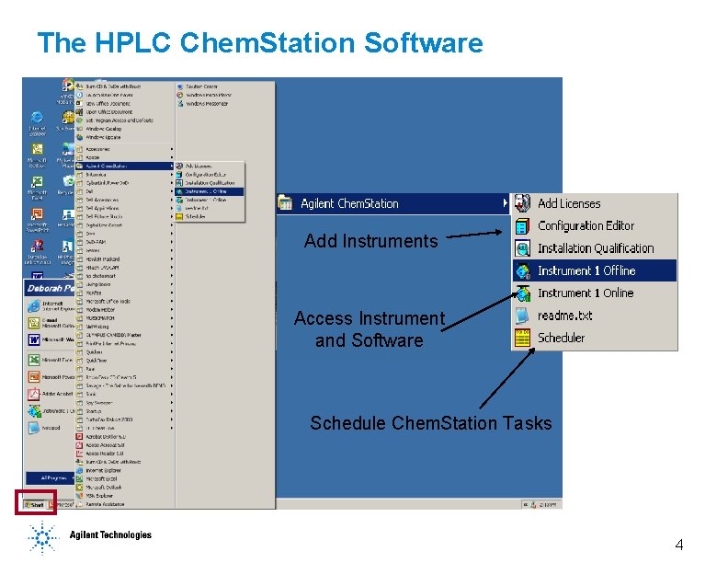Click Windows Update icon in All Programs list
The height and width of the screenshot is (563, 728).
point(79,137)
